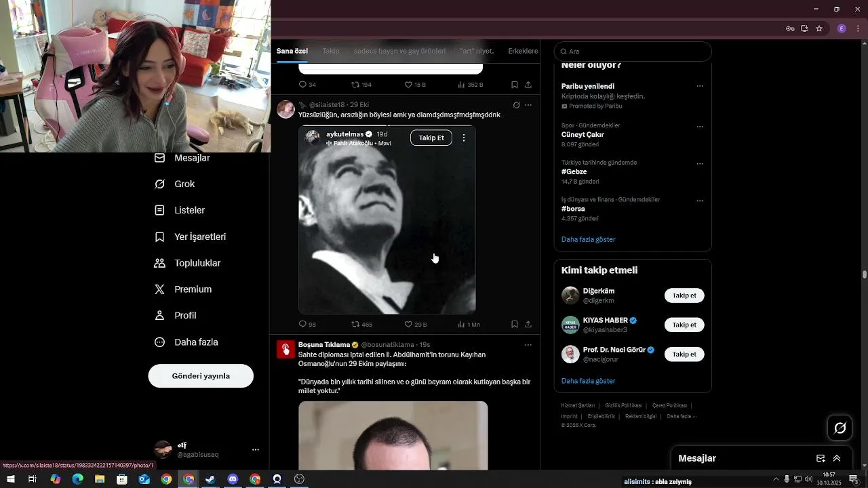Switch to Takip tab

331,52
